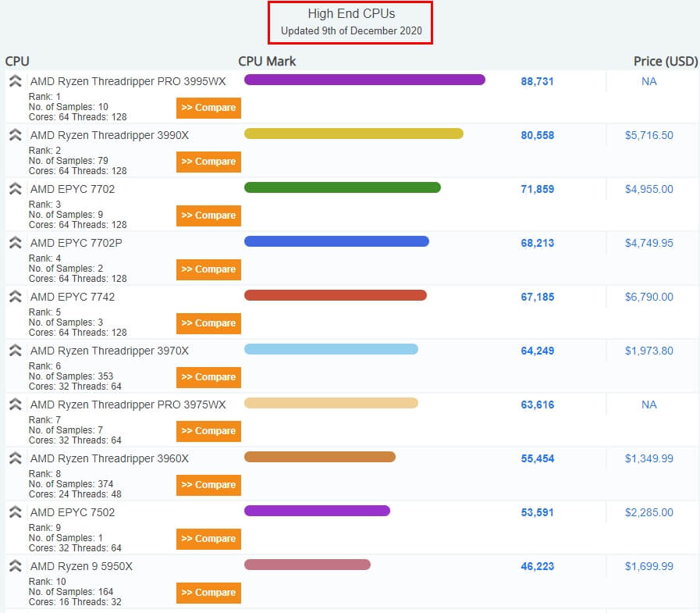
Task: Collapse the Threadripper 3990X row chevron
Action: coord(15,135)
